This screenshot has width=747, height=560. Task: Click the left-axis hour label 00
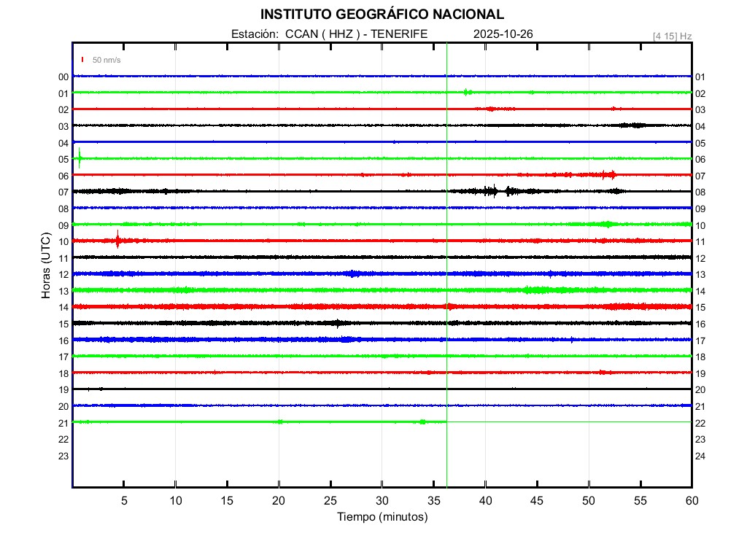pos(63,77)
